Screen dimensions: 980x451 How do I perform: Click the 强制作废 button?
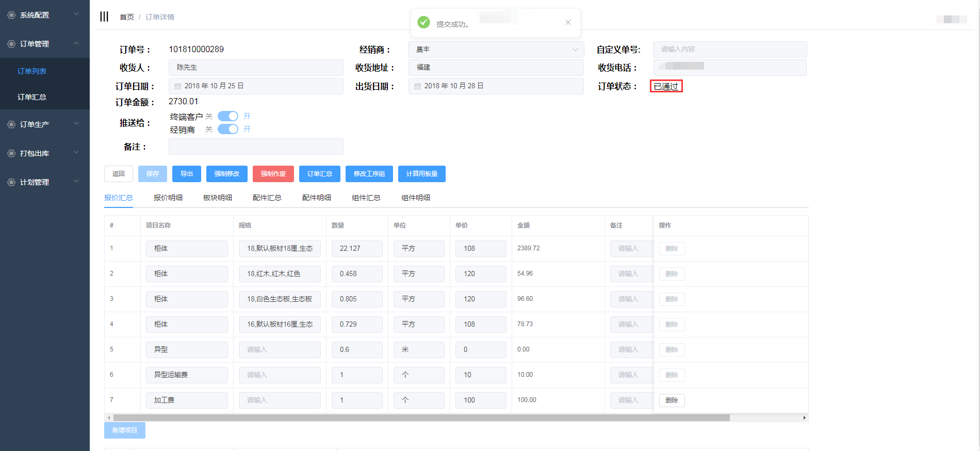coord(273,174)
